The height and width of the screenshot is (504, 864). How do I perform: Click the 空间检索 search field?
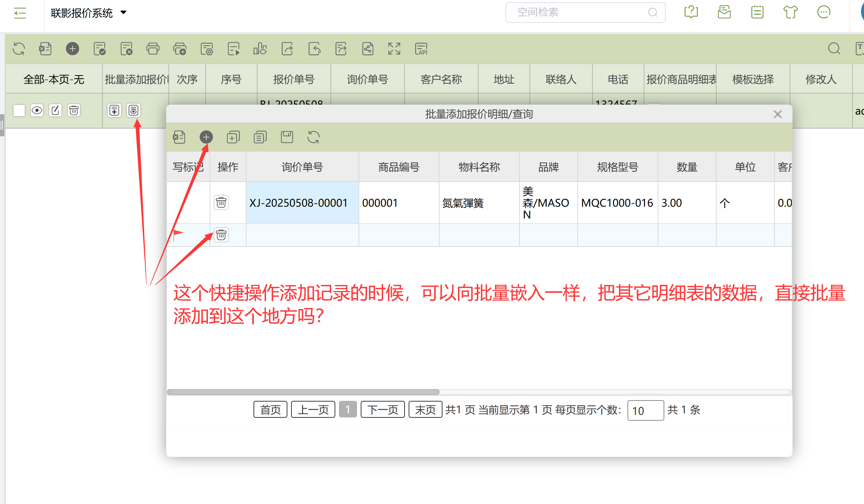pos(585,13)
